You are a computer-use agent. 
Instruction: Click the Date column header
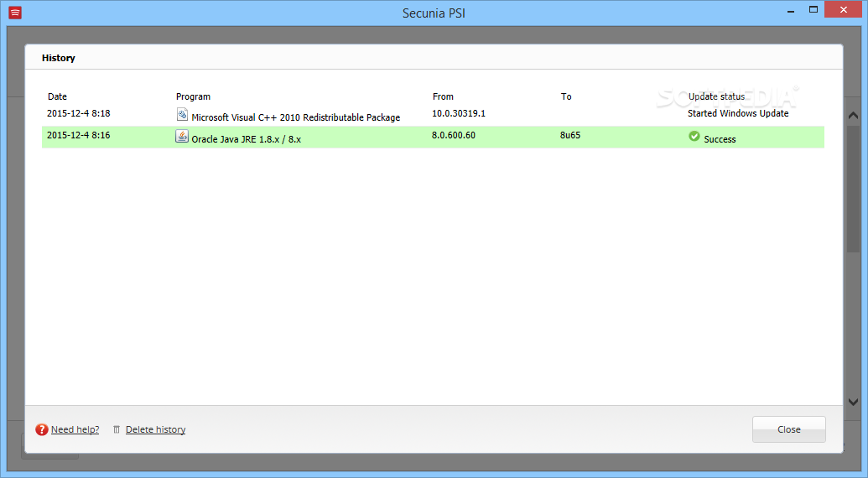coord(57,96)
